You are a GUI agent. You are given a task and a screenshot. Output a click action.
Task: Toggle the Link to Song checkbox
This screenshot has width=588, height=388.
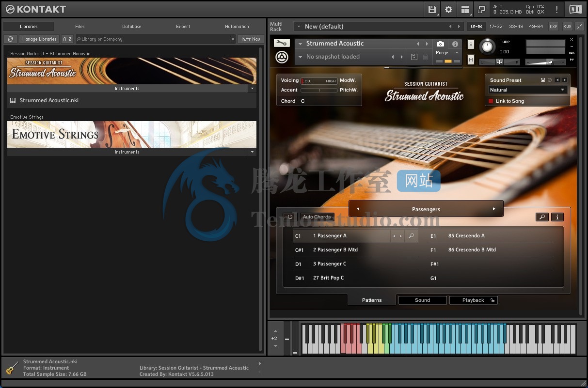pyautogui.click(x=491, y=101)
